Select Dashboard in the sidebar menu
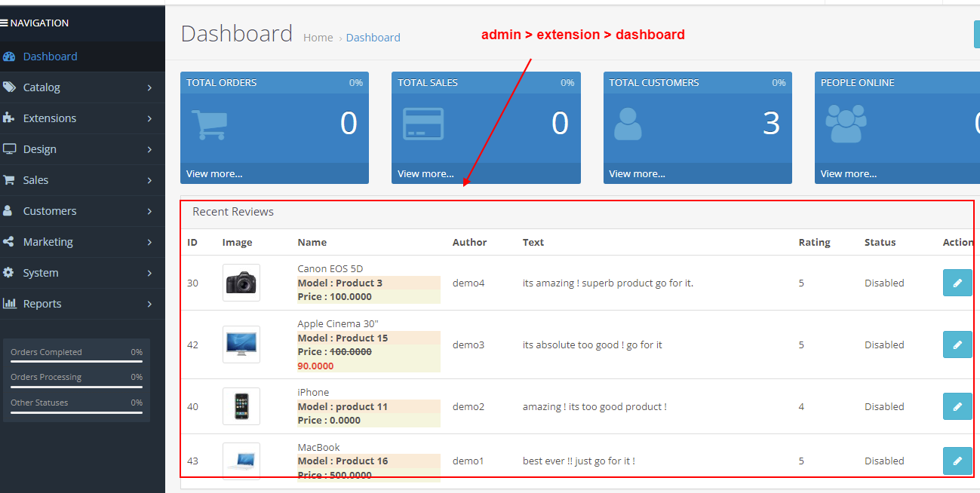 coord(51,57)
